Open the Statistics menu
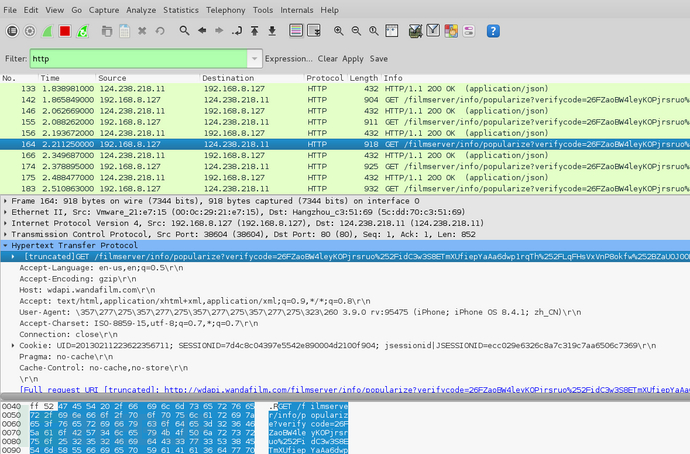This screenshot has width=690, height=454. pos(181,10)
